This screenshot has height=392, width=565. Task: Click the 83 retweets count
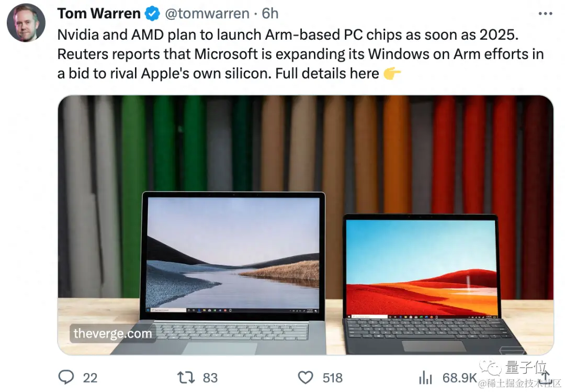210,378
